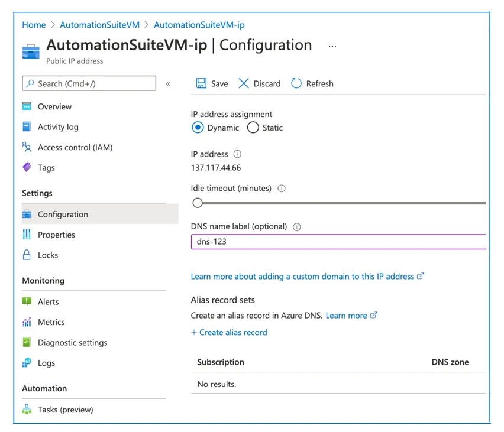
Task: Click the Idle timeout slider track
Action: click(343, 203)
